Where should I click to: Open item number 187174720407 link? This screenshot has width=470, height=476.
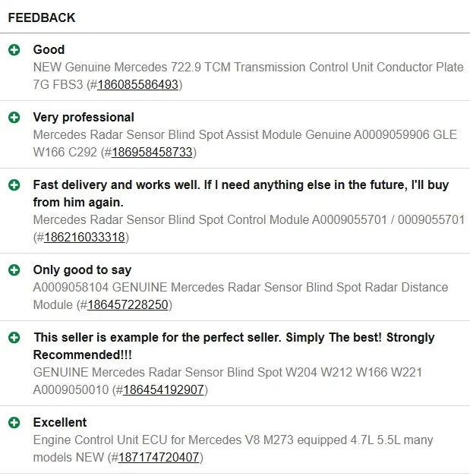pyautogui.click(x=159, y=458)
